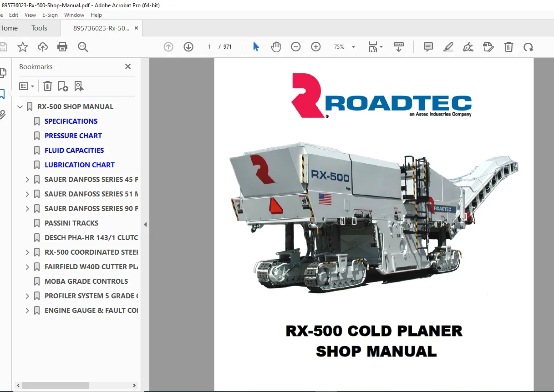This screenshot has width=554, height=392.
Task: Delete page with toolbar trash icon
Action: point(508,47)
